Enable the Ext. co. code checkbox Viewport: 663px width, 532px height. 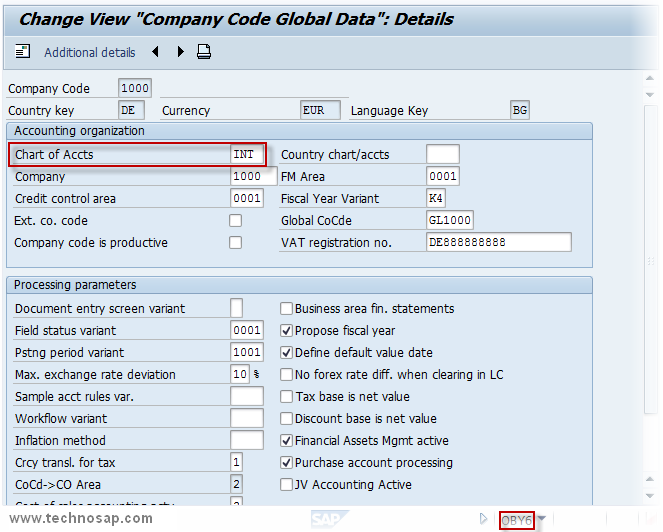click(x=236, y=221)
